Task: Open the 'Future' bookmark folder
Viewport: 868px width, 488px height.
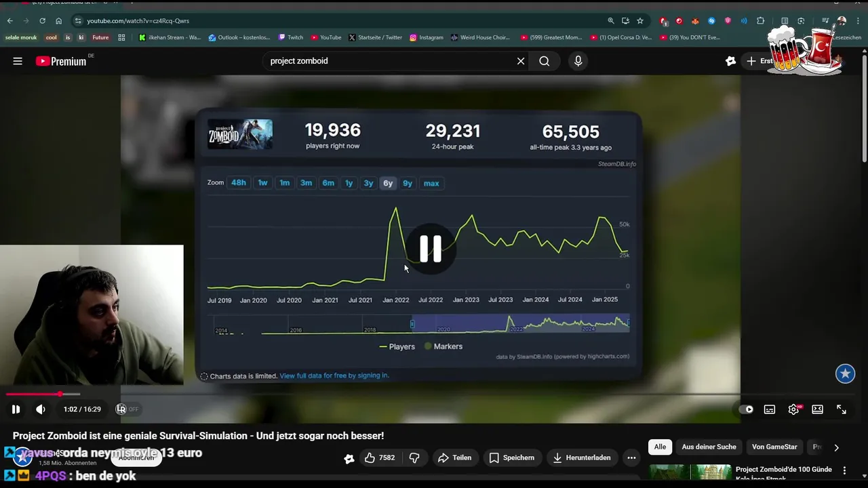Action: click(x=100, y=37)
